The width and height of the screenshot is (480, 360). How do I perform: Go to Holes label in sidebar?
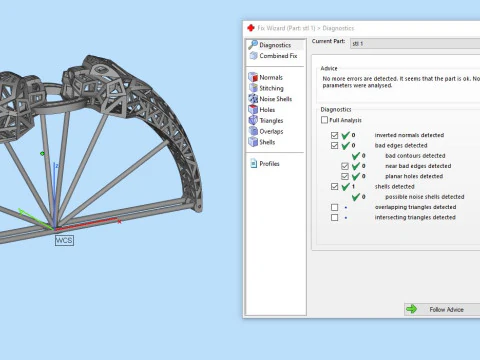pos(267,110)
